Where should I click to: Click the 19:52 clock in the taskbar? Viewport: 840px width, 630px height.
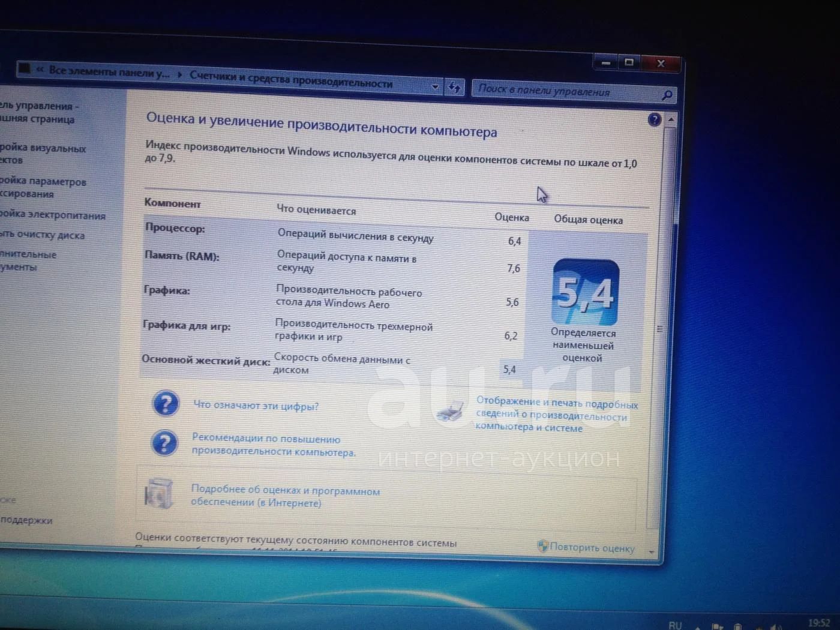coord(819,623)
